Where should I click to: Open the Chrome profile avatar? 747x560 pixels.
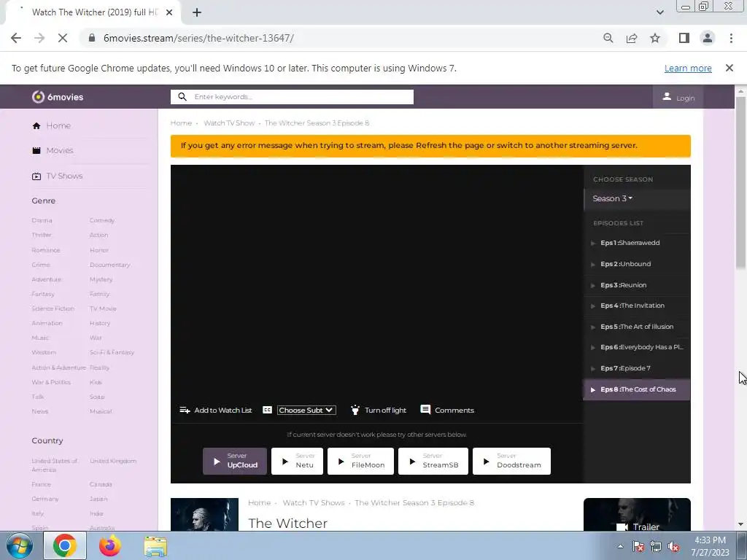[x=708, y=38]
